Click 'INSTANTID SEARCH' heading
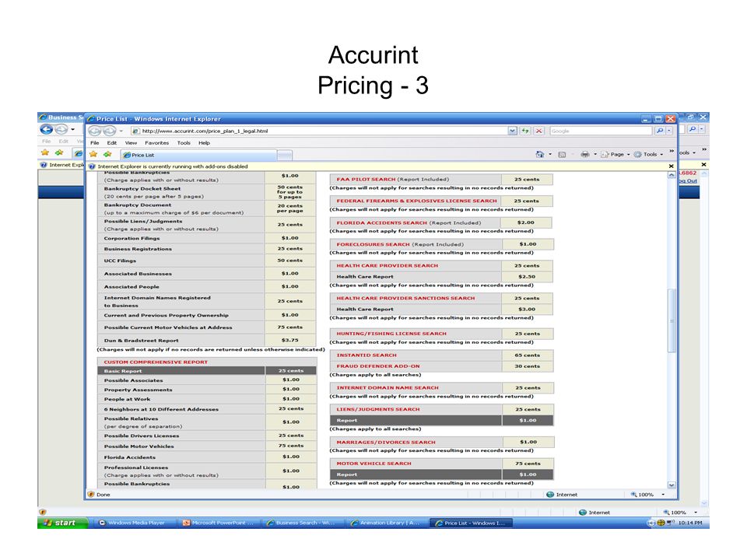Viewport: 747px width, 560px height. [x=366, y=355]
